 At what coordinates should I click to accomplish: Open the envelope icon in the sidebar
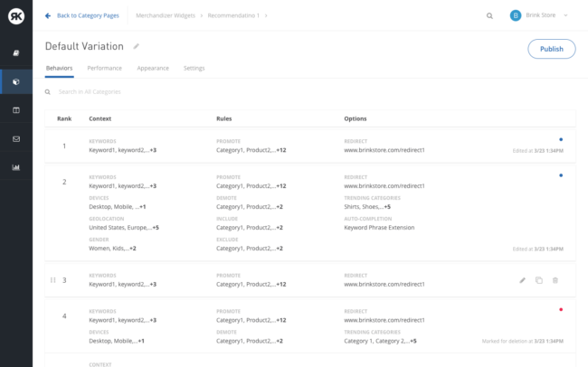point(15,139)
